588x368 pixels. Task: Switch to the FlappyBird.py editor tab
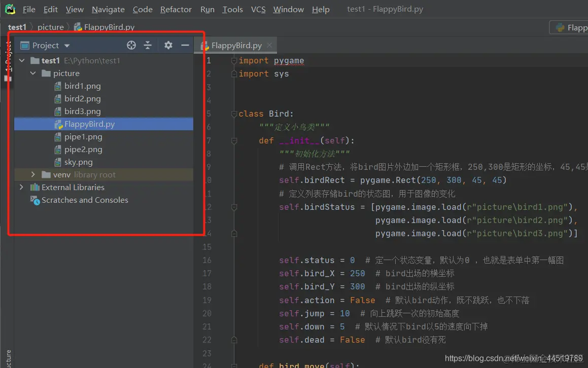click(236, 45)
